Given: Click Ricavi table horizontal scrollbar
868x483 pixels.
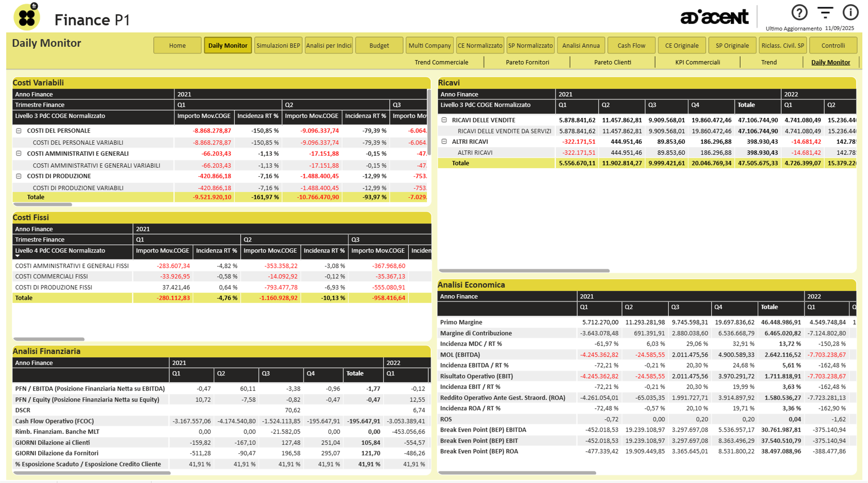Looking at the screenshot, I should pyautogui.click(x=524, y=271).
